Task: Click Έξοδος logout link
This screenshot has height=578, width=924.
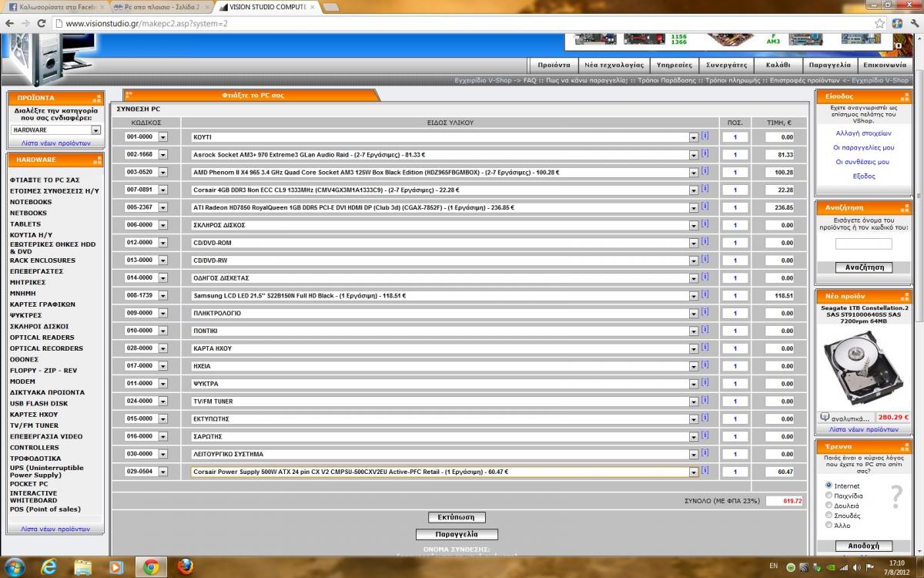Action: (x=863, y=176)
